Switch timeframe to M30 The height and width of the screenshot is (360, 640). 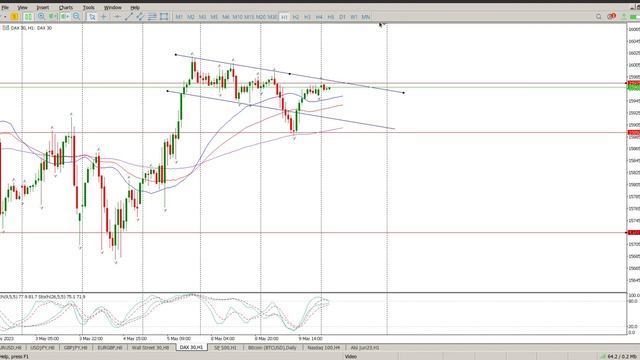tap(273, 17)
